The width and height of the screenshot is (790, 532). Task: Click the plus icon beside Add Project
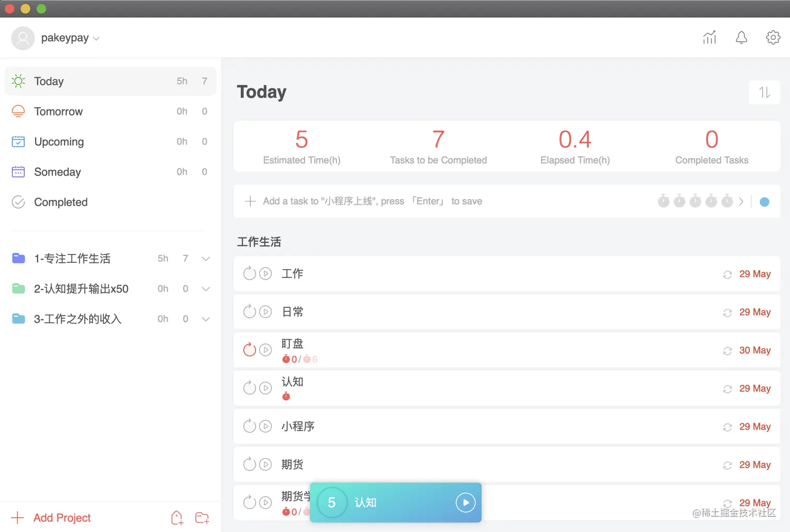click(17, 518)
